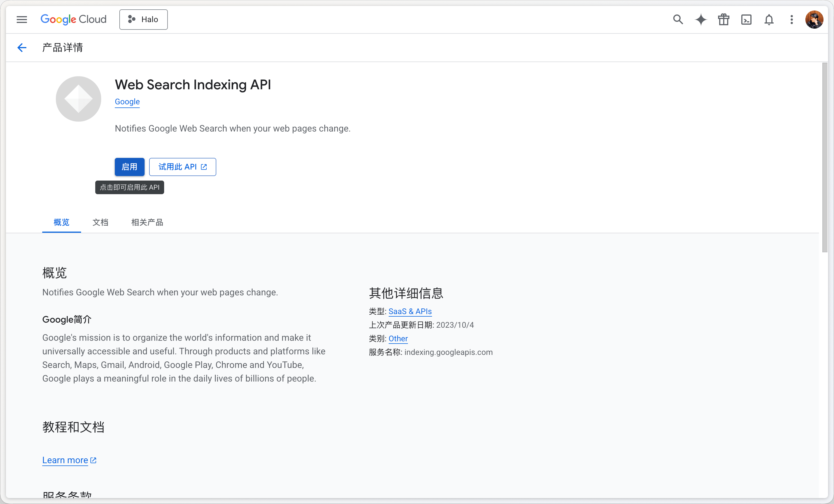The image size is (834, 504).
Task: Click the Web Search Indexing API heading
Action: coord(193,85)
